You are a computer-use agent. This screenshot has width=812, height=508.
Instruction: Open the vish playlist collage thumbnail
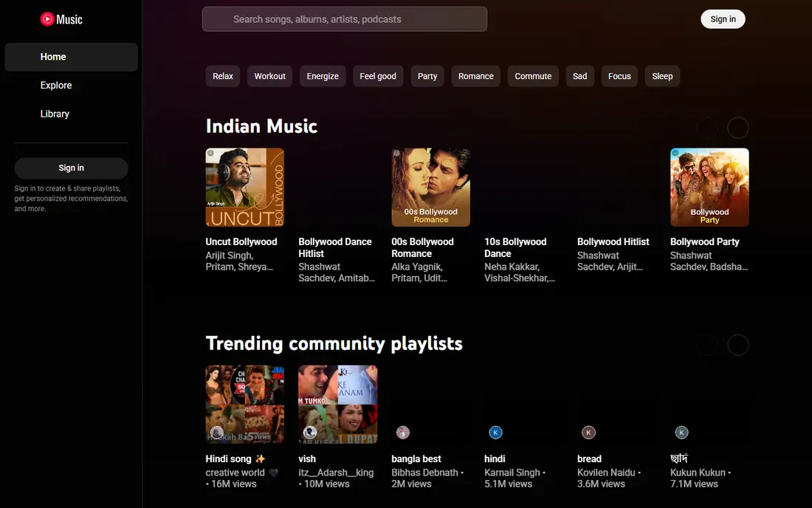337,405
